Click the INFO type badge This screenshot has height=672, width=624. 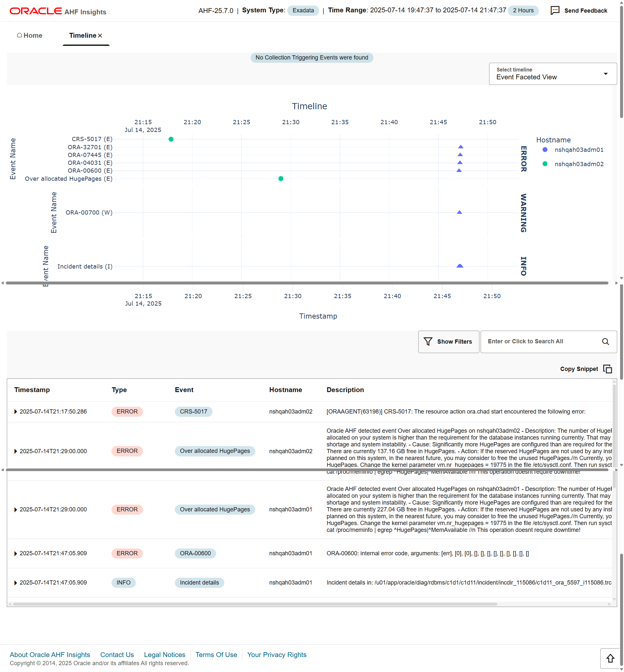click(123, 583)
